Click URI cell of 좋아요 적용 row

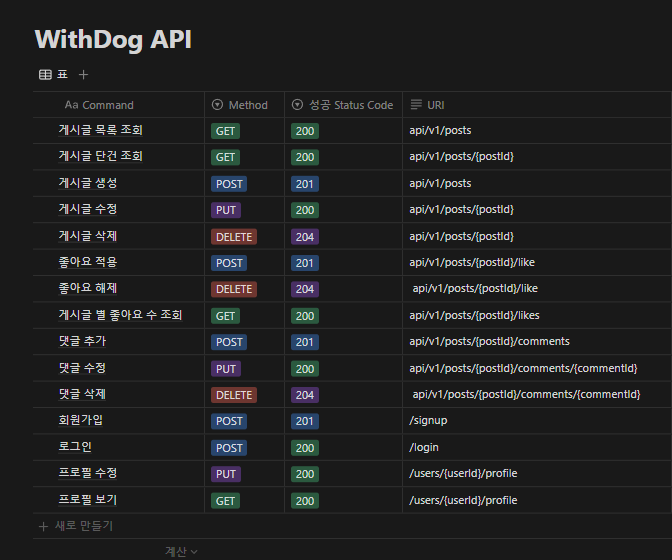click(537, 262)
